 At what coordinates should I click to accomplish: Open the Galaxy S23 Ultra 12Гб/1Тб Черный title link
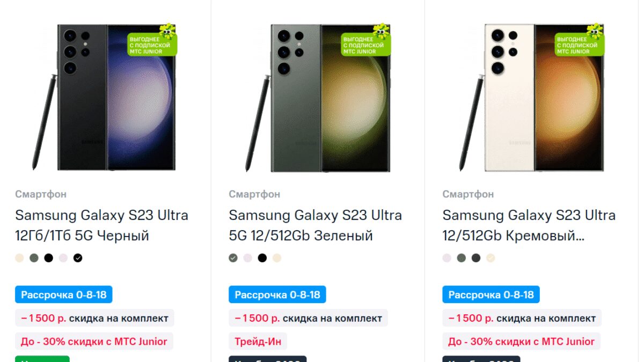coord(101,225)
